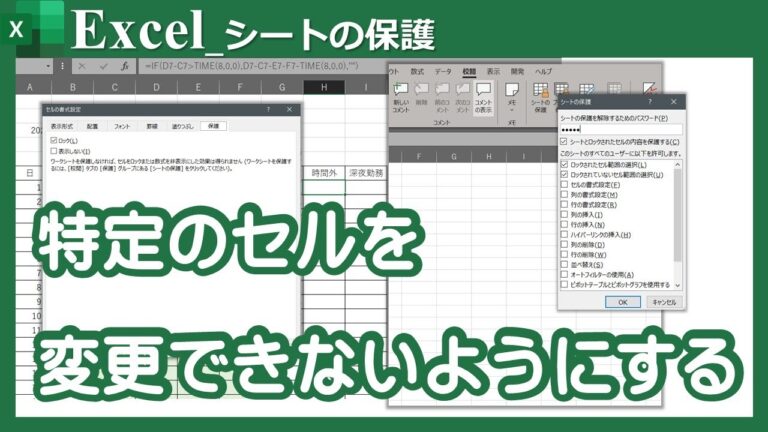Select column A header in left sheet
Viewport: 768px width, 432px height.
(30, 87)
